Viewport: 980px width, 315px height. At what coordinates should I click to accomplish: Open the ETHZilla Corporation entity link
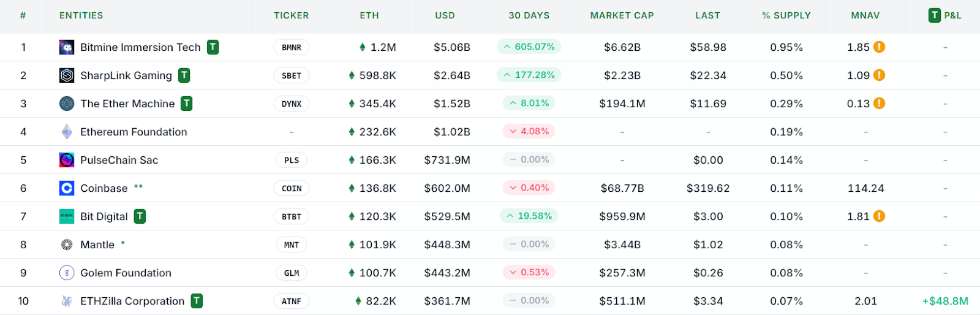[x=132, y=301]
